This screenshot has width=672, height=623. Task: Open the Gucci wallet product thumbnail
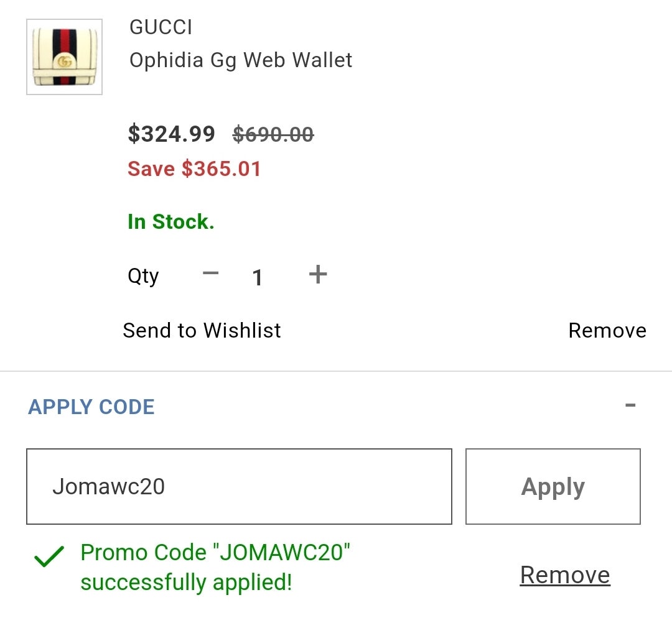click(x=64, y=57)
